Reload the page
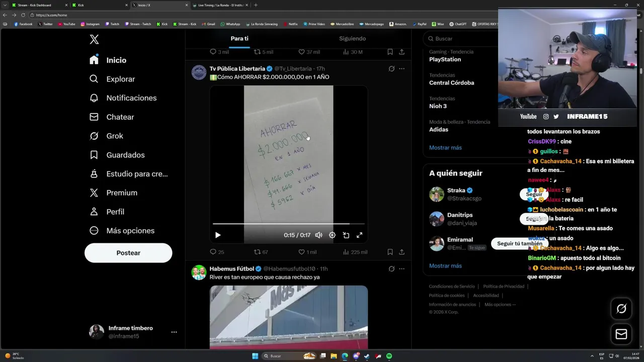This screenshot has height=362, width=644. [x=23, y=15]
